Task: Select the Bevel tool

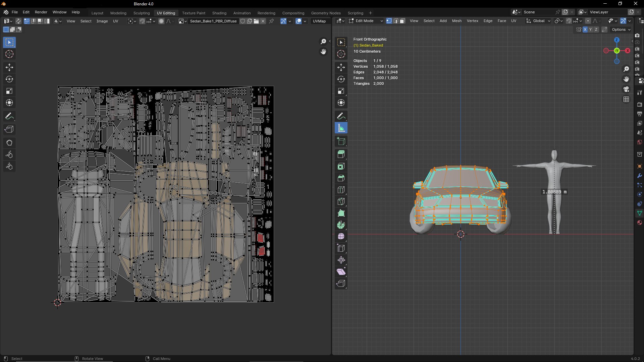Action: click(341, 178)
